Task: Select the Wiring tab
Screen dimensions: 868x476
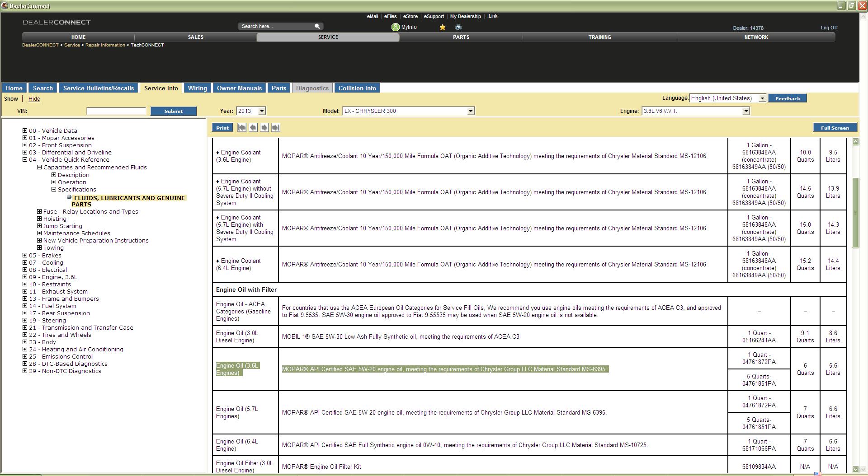Action: pyautogui.click(x=198, y=88)
